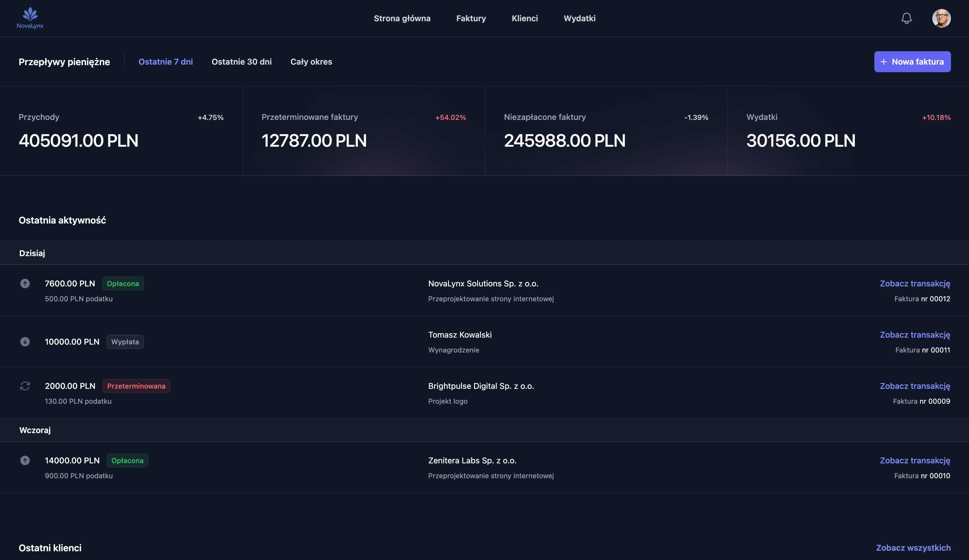Select the Cały okres tab
The image size is (969, 560).
point(311,62)
